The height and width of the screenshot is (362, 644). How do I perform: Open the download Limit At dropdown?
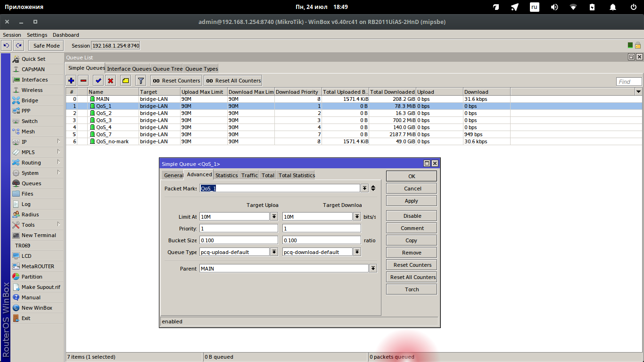click(x=357, y=216)
